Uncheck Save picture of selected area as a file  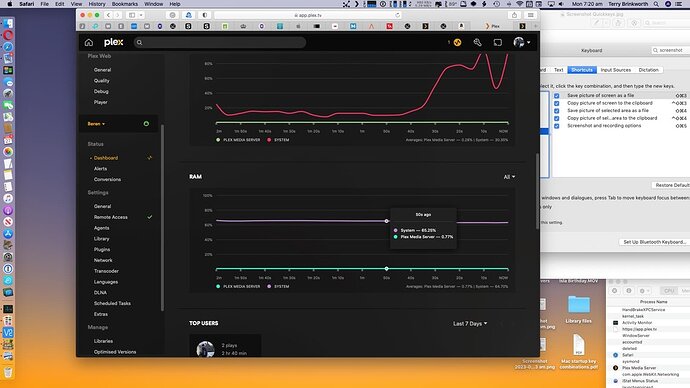click(557, 110)
